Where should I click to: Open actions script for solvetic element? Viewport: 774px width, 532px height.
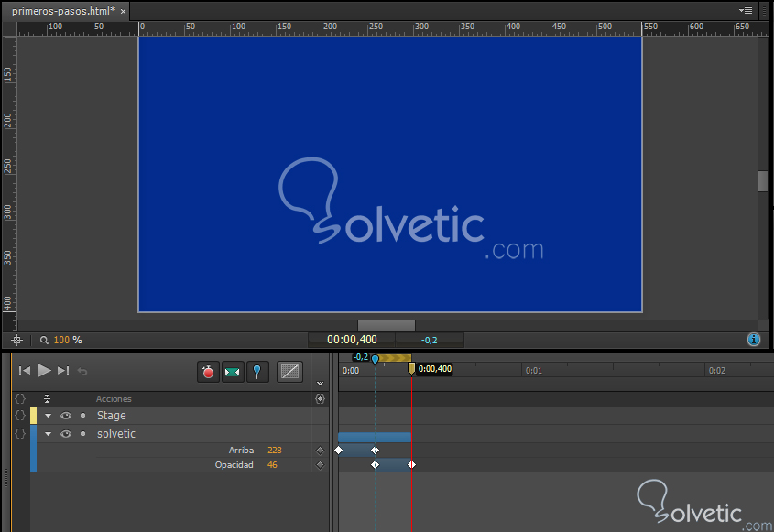point(20,434)
